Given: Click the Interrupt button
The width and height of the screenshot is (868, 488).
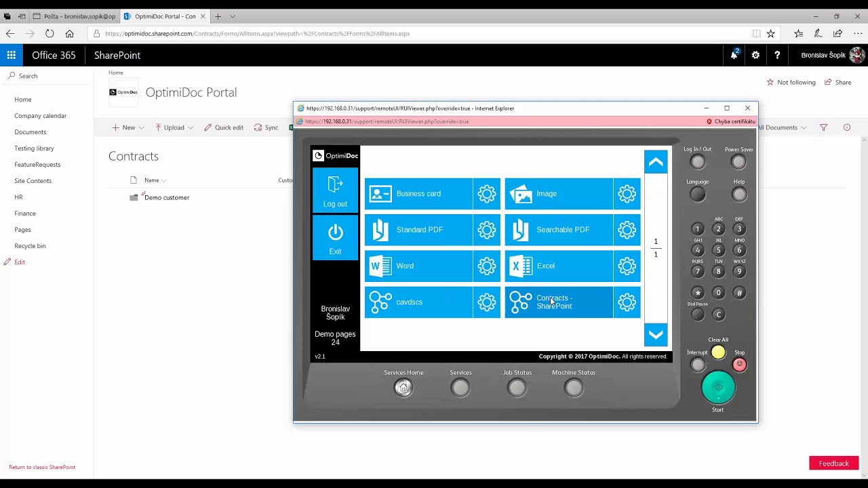Looking at the screenshot, I should pos(697,365).
